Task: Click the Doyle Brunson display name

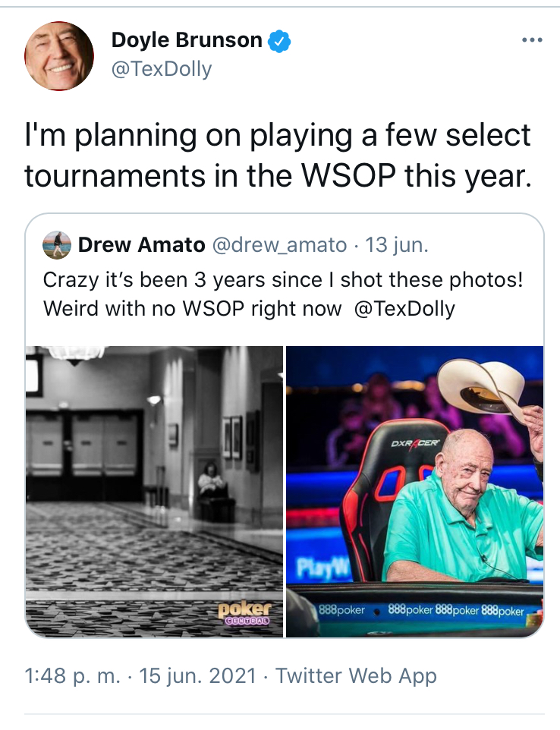Action: click(187, 40)
